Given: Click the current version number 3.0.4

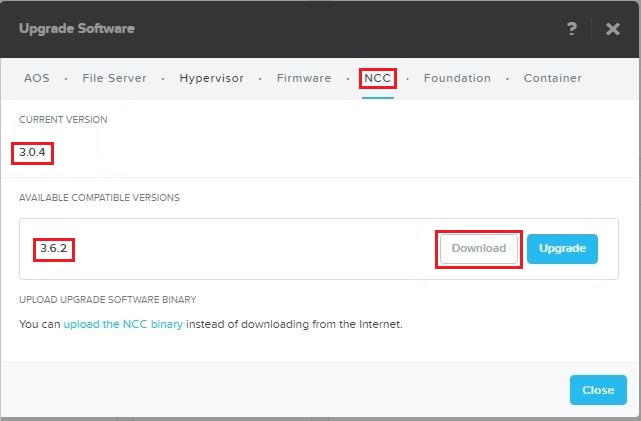Looking at the screenshot, I should [x=33, y=153].
